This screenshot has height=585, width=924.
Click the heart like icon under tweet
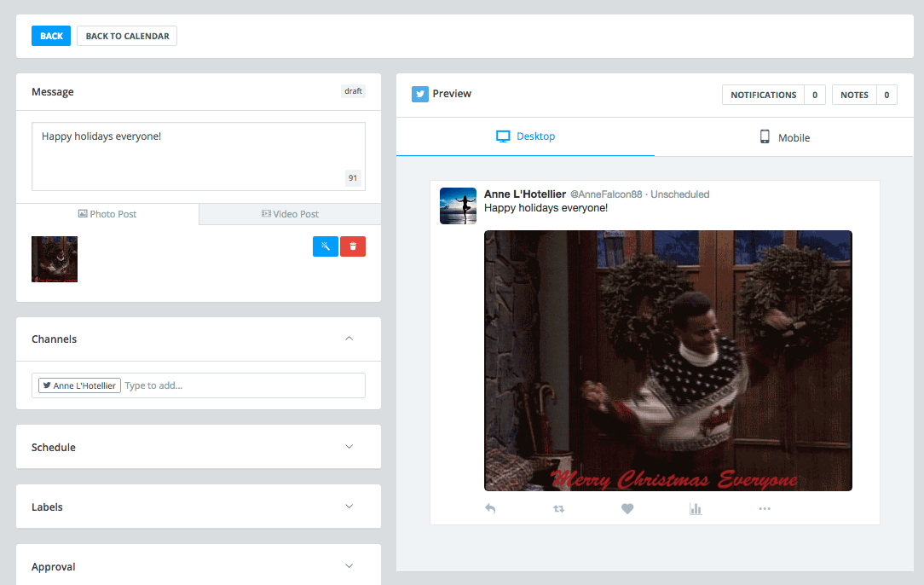click(x=627, y=508)
